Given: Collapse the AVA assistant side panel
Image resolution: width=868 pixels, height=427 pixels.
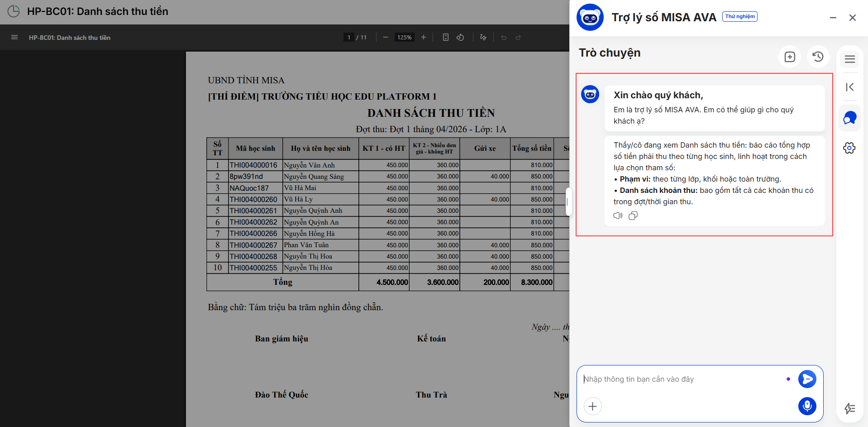Looking at the screenshot, I should click(849, 87).
